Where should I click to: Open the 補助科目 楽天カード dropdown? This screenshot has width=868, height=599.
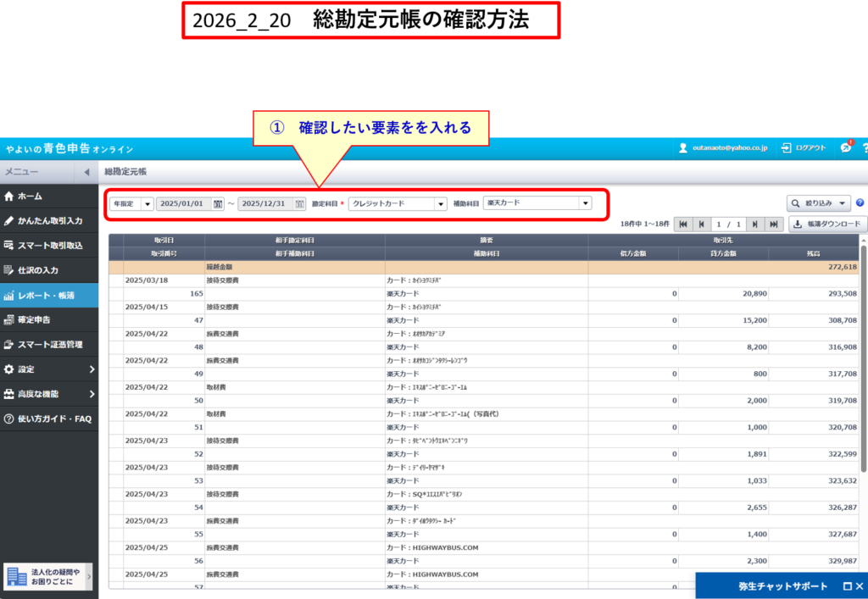tap(584, 204)
